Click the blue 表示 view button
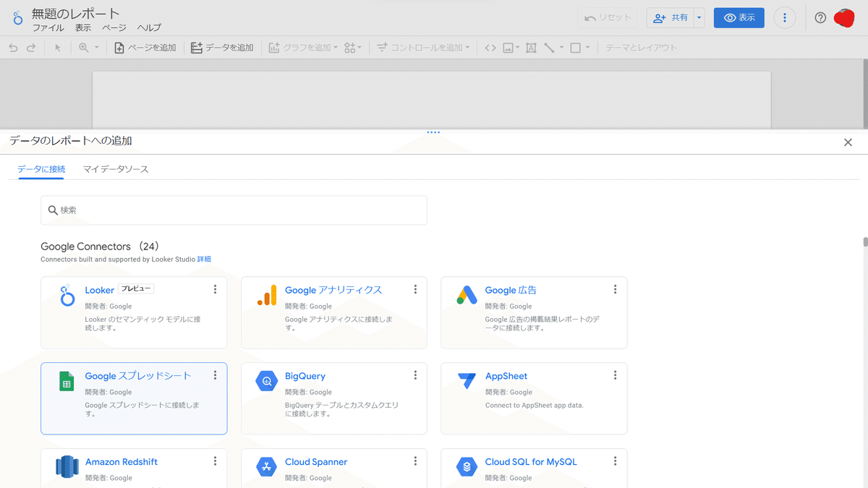The image size is (868, 488). [x=739, y=18]
